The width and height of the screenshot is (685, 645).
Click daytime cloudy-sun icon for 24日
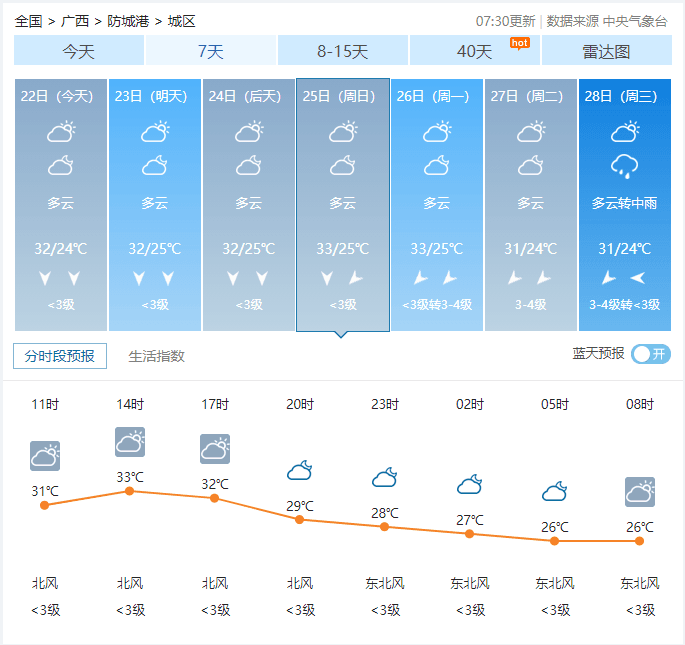(249, 132)
